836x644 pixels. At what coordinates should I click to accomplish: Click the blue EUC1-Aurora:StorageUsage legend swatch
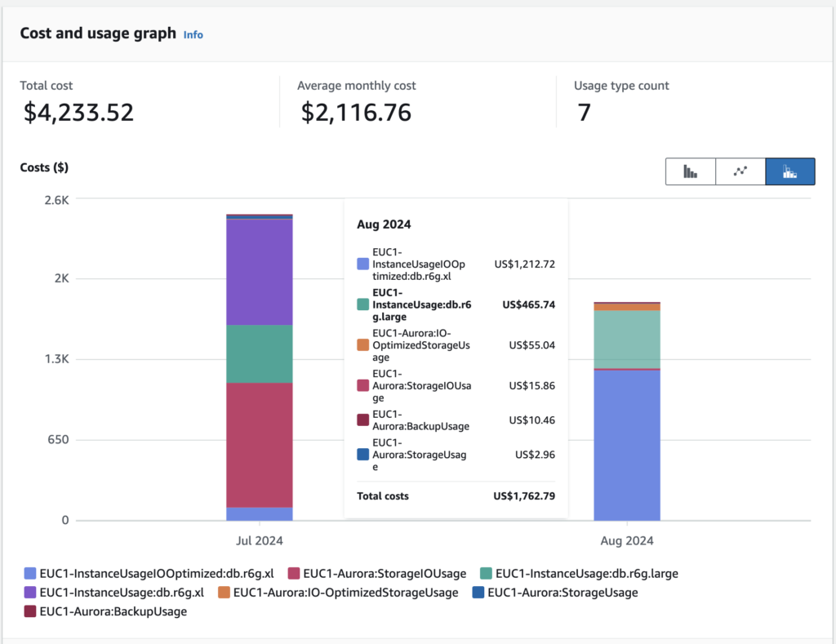click(x=478, y=593)
